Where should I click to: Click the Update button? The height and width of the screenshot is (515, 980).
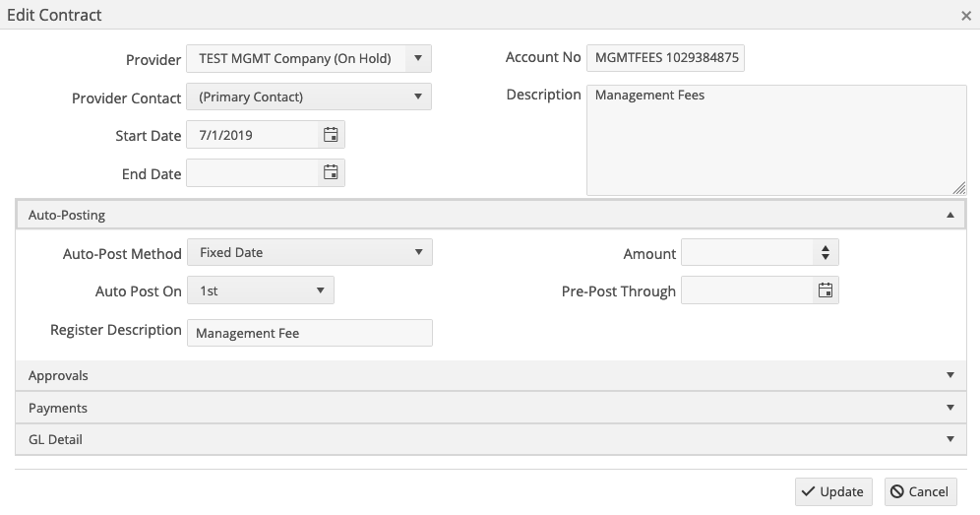(833, 491)
